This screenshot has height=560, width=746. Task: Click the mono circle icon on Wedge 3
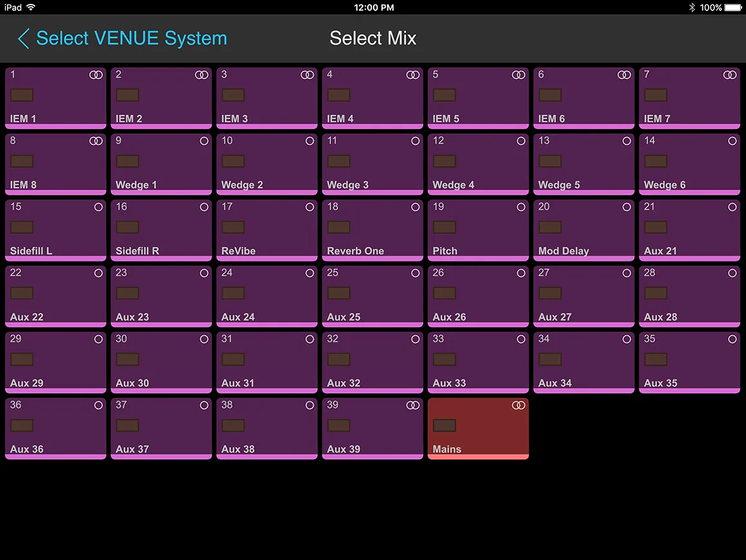pyautogui.click(x=416, y=141)
